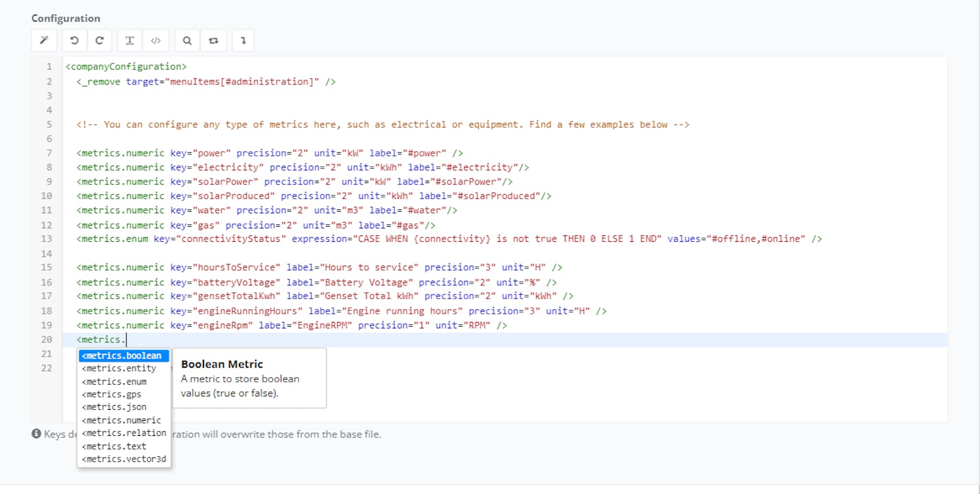
Task: Click the magic wand format icon
Action: tap(44, 41)
